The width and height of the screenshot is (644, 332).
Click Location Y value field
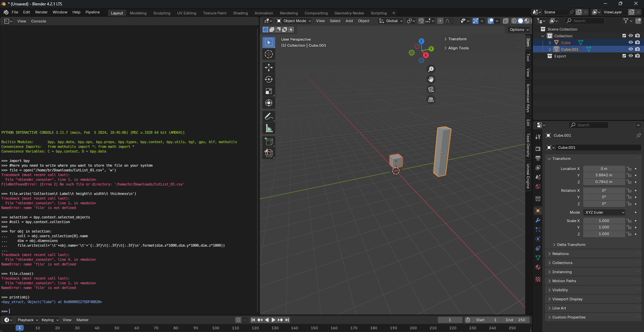[604, 175]
